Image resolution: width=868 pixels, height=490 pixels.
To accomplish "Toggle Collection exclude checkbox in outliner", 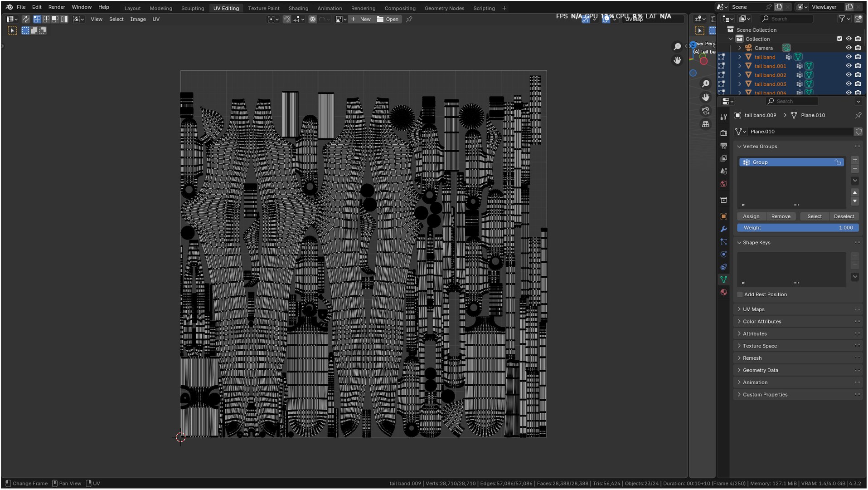I will point(839,39).
